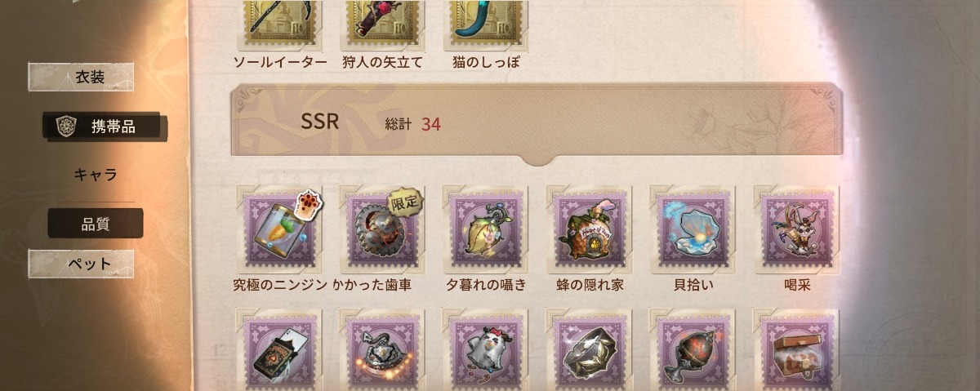Image resolution: width=980 pixels, height=391 pixels.
Task: Select the card deck accessory in second row
Action: click(279, 349)
